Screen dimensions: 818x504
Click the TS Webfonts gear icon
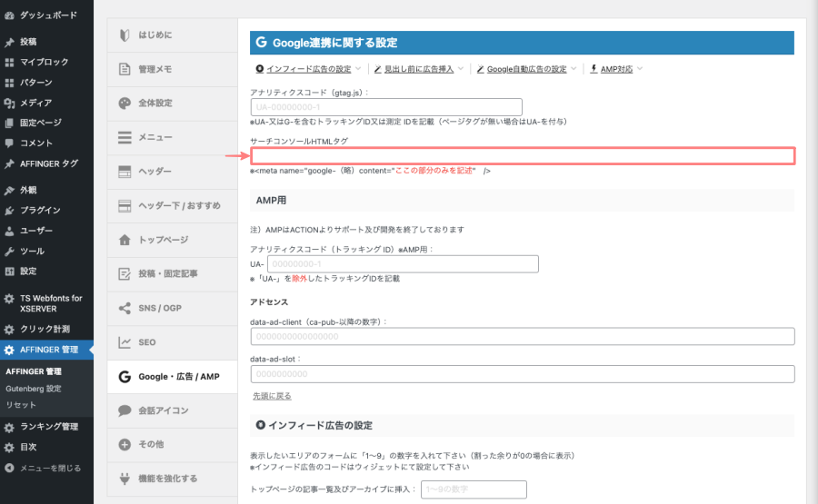(x=9, y=299)
